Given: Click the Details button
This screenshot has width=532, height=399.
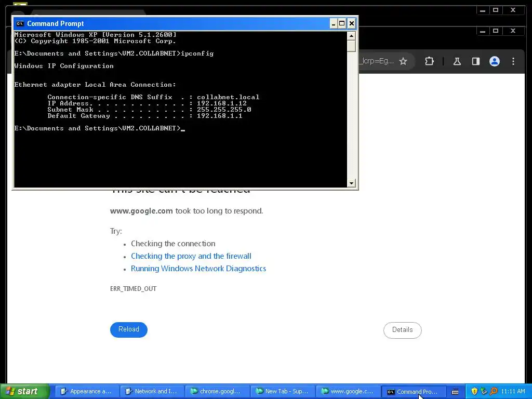Looking at the screenshot, I should point(403,330).
